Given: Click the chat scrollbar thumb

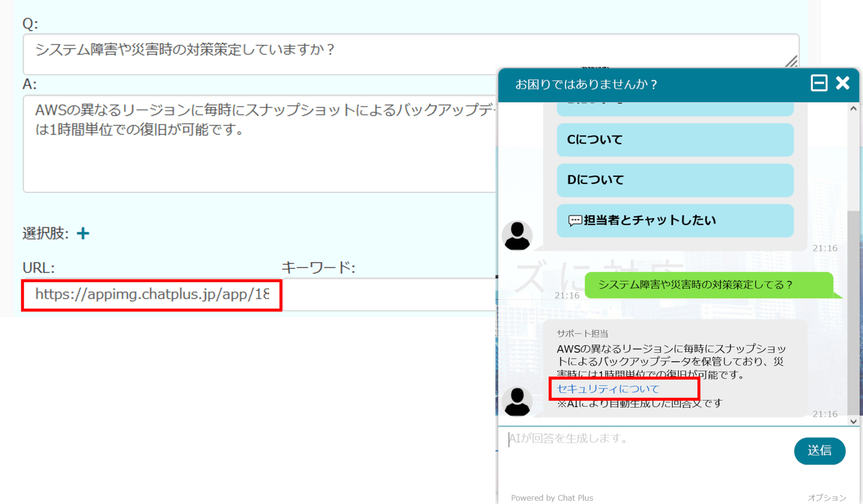Looking at the screenshot, I should click(853, 312).
